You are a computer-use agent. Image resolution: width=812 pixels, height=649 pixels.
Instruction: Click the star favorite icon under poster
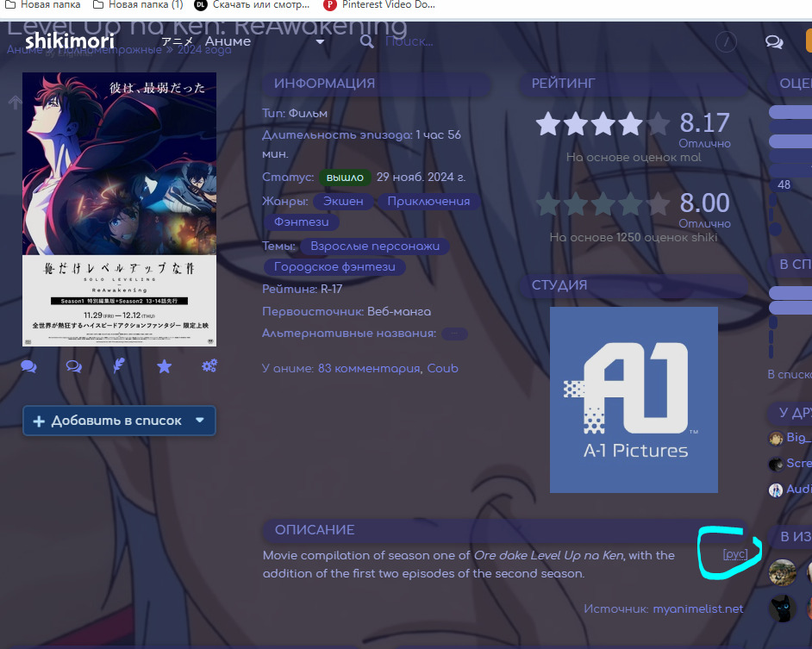[164, 366]
